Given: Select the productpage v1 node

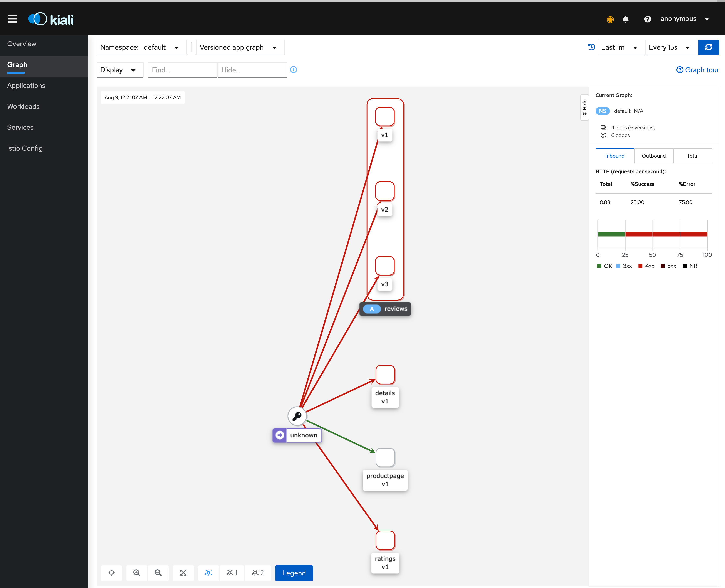Looking at the screenshot, I should click(x=385, y=458).
